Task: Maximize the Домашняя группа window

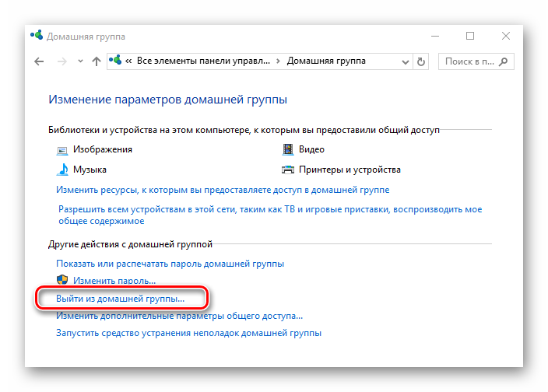Action: click(x=470, y=36)
